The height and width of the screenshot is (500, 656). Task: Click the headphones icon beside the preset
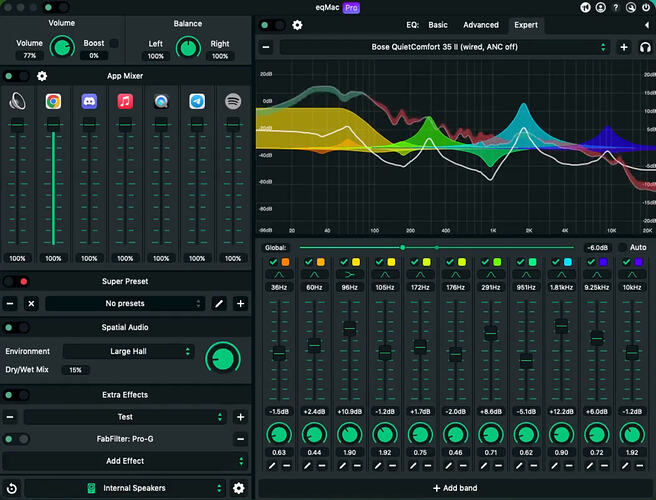coord(645,47)
